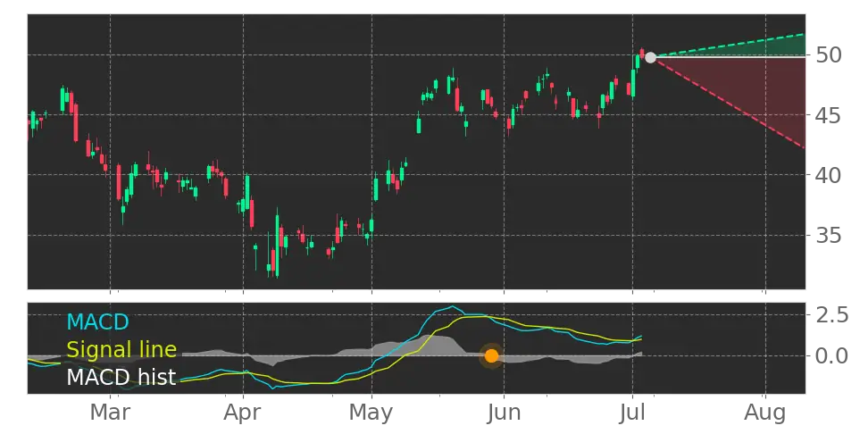Click the MACD hist legend label
The width and height of the screenshot is (868, 434).
[x=121, y=378]
